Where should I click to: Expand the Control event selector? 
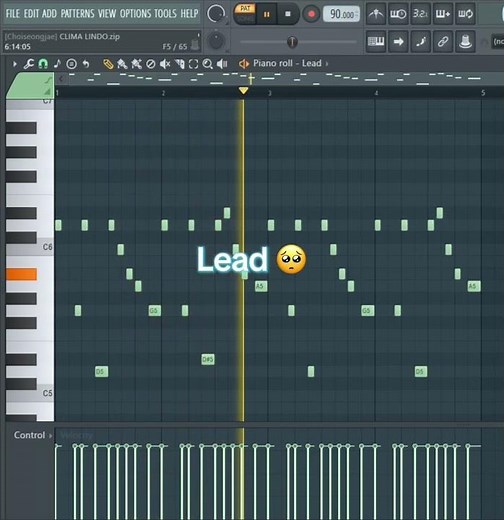[33, 435]
